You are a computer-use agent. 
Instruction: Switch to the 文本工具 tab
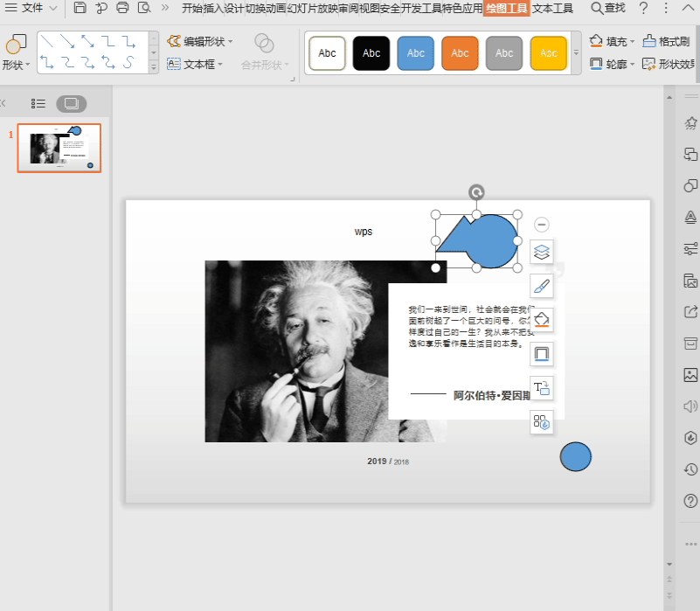552,8
